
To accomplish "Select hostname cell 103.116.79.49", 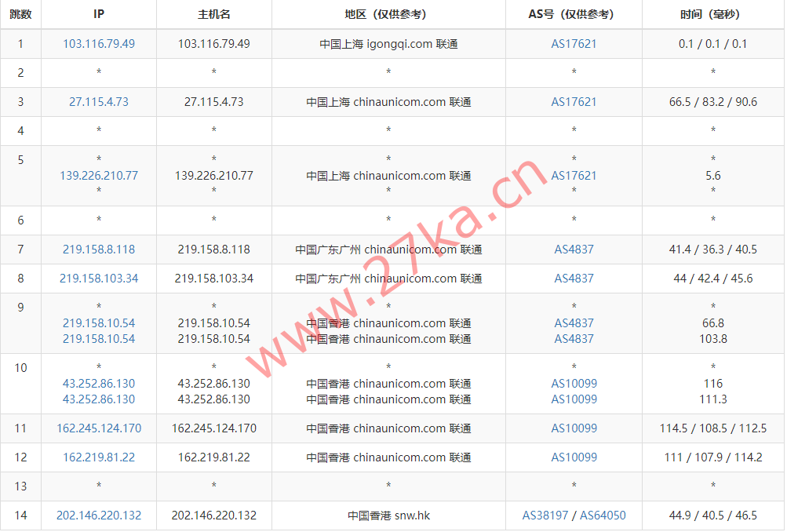I will [213, 44].
